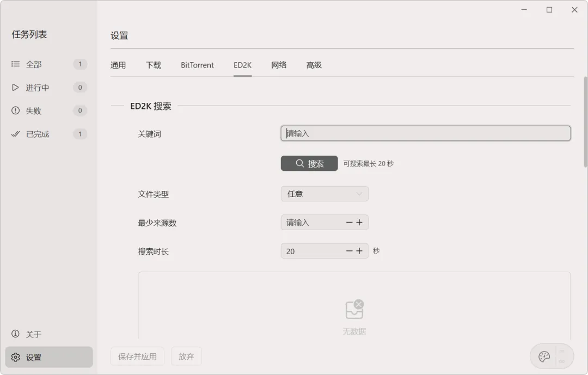Viewport: 588px width, 375px height.
Task: Click the 任务列表 heading
Action: tap(29, 34)
